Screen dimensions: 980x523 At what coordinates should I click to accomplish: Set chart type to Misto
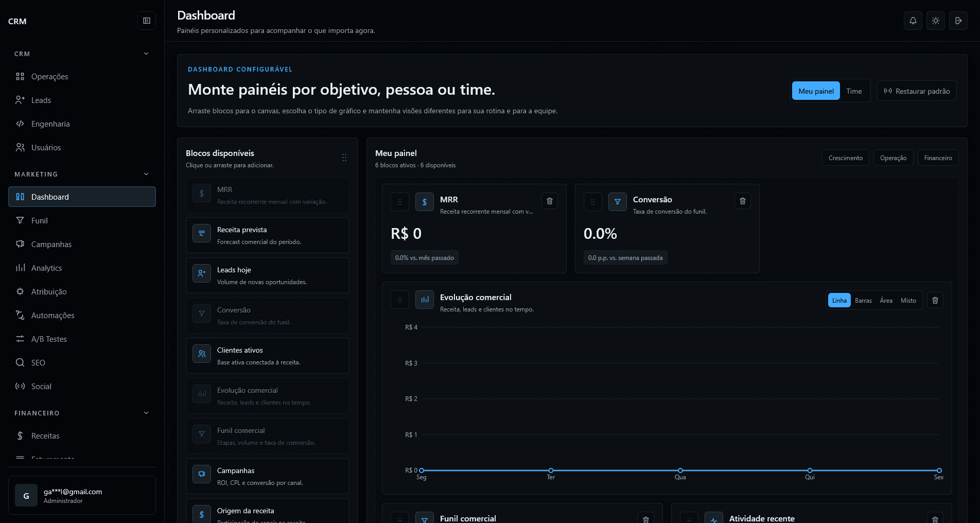click(x=908, y=300)
